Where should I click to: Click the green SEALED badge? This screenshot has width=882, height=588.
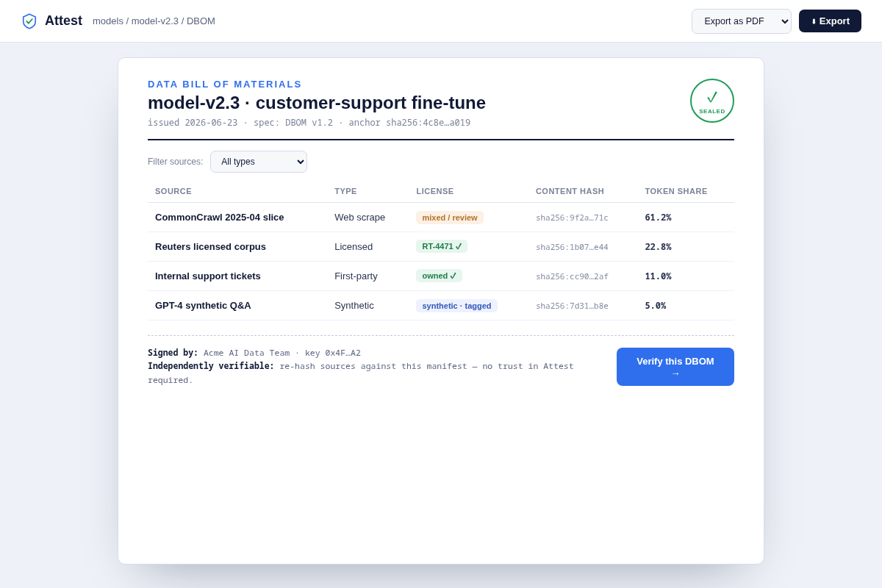coord(712,101)
